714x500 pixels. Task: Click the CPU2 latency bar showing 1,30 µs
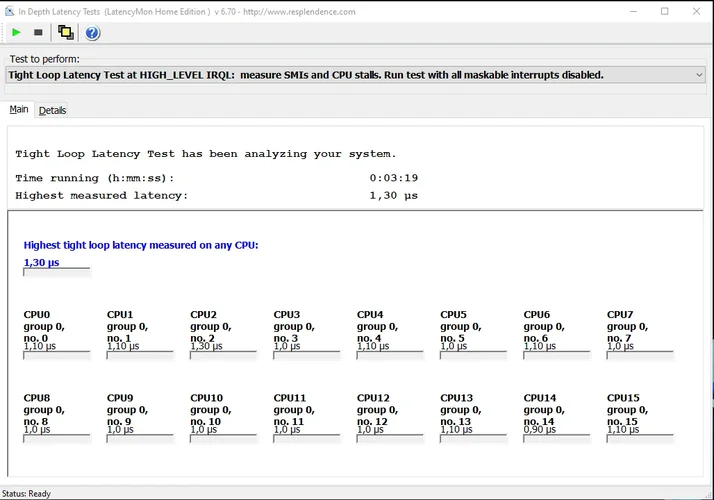pyautogui.click(x=224, y=354)
